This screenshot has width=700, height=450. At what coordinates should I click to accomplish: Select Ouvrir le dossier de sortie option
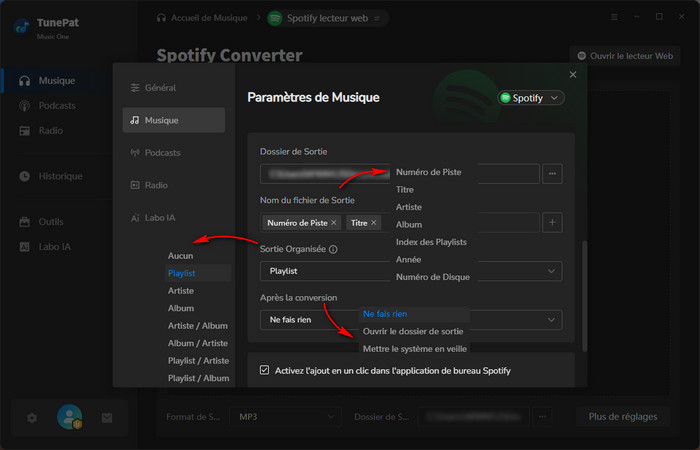click(414, 331)
